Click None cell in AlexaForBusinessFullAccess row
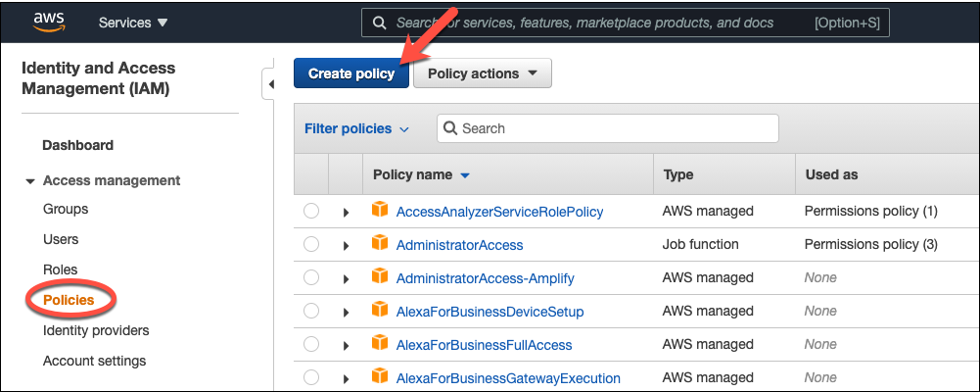Screen dimensions: 980x392 [820, 344]
